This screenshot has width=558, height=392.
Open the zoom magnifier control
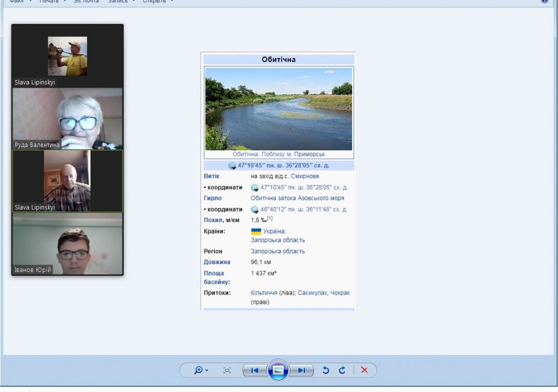[x=198, y=370]
